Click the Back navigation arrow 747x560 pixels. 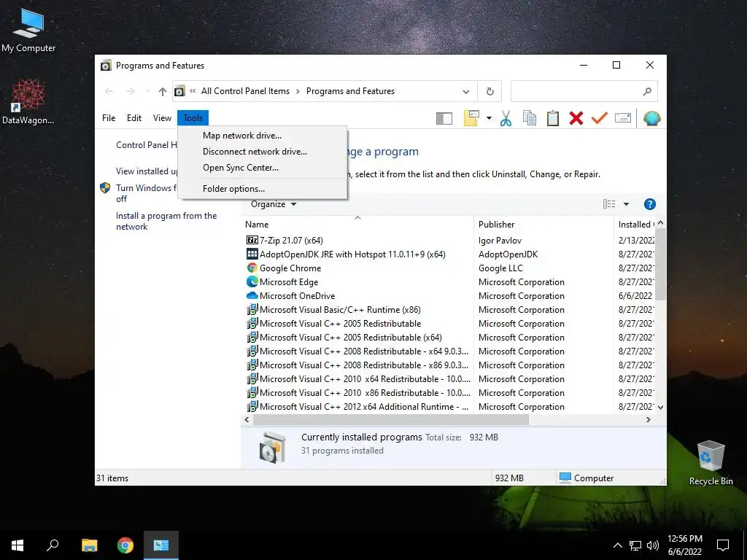click(109, 91)
